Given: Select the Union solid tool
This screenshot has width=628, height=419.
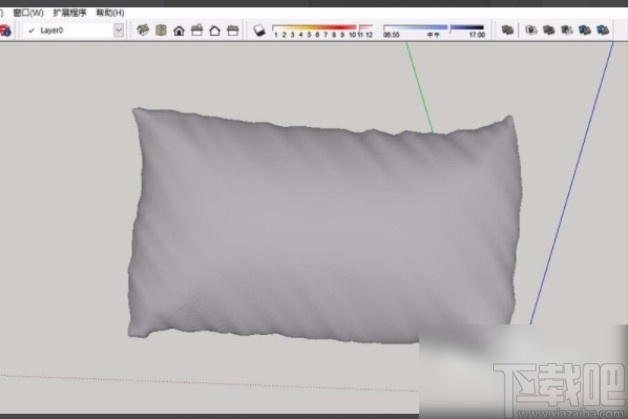Looking at the screenshot, I should (x=549, y=30).
